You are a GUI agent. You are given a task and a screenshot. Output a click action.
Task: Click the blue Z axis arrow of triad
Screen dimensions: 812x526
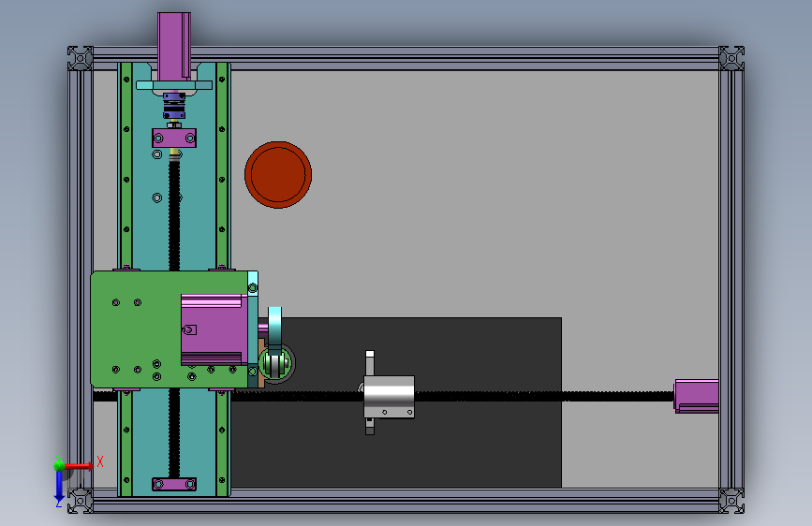point(59,488)
